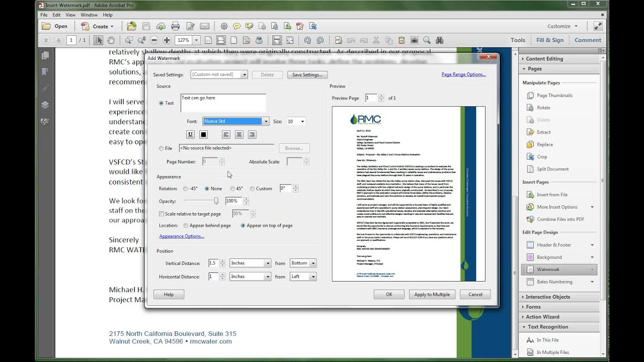Click the Opacity slider handle

[216, 201]
